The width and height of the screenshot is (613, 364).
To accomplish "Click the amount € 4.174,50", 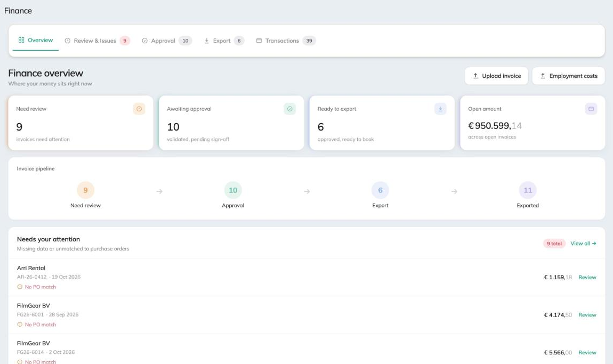I will point(558,315).
